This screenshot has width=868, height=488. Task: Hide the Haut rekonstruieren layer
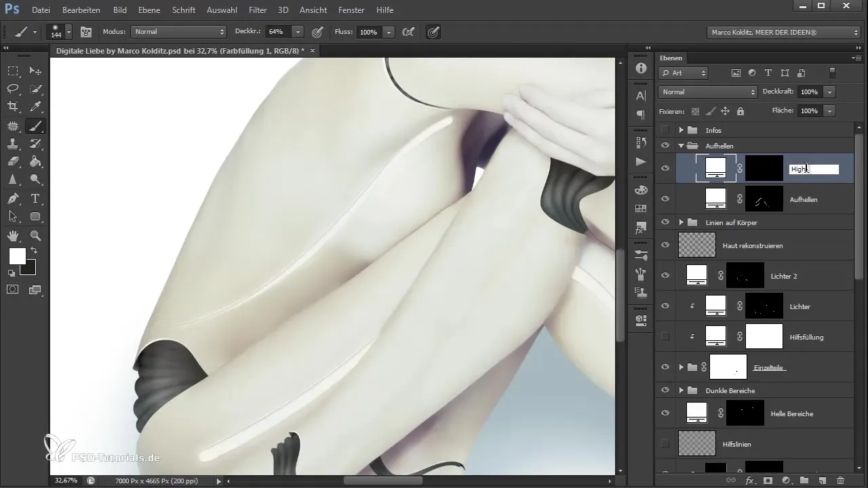(x=665, y=245)
